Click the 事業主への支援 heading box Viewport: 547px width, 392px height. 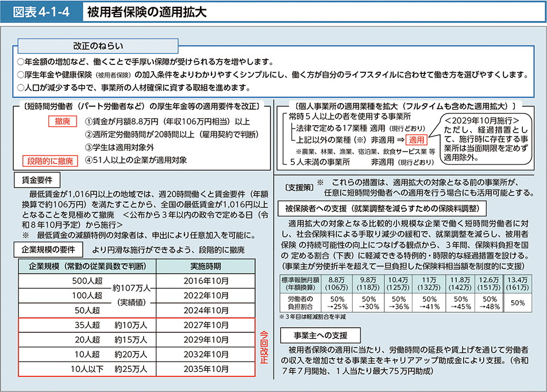point(320,335)
